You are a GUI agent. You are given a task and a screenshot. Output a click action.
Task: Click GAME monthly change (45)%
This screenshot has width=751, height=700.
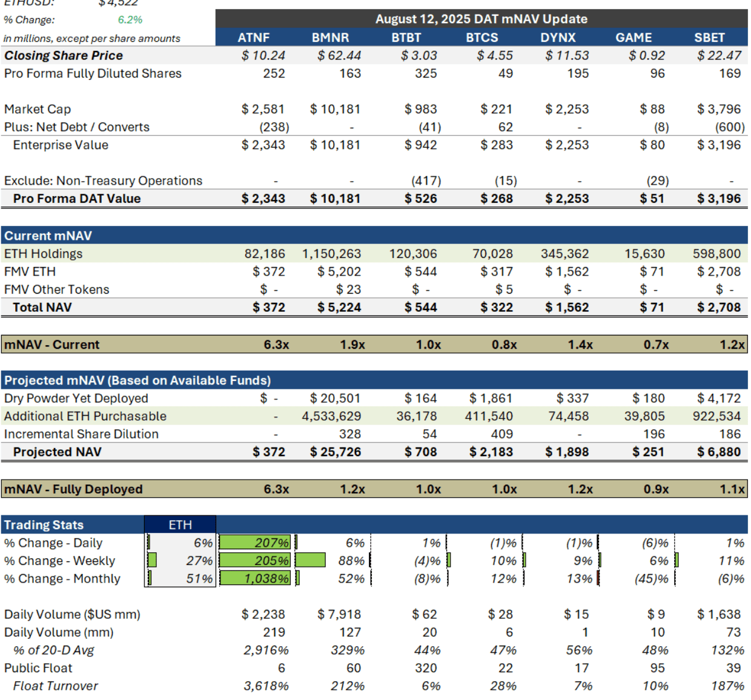click(x=651, y=579)
